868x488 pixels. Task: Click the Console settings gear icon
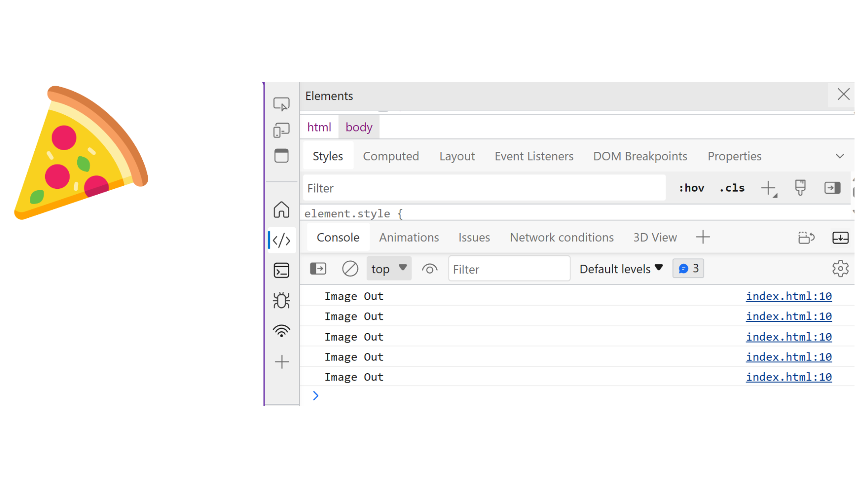[x=840, y=269]
